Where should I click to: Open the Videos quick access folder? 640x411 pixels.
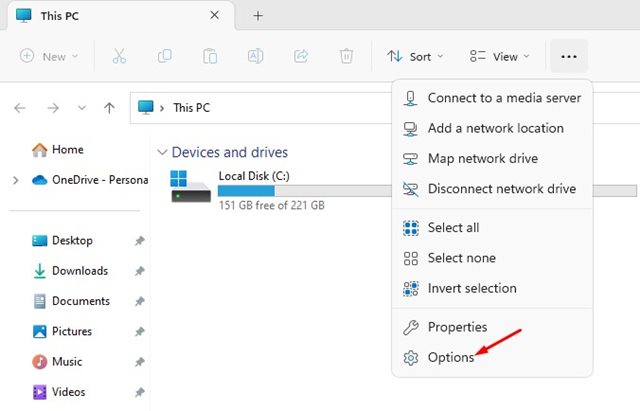pyautogui.click(x=58, y=392)
